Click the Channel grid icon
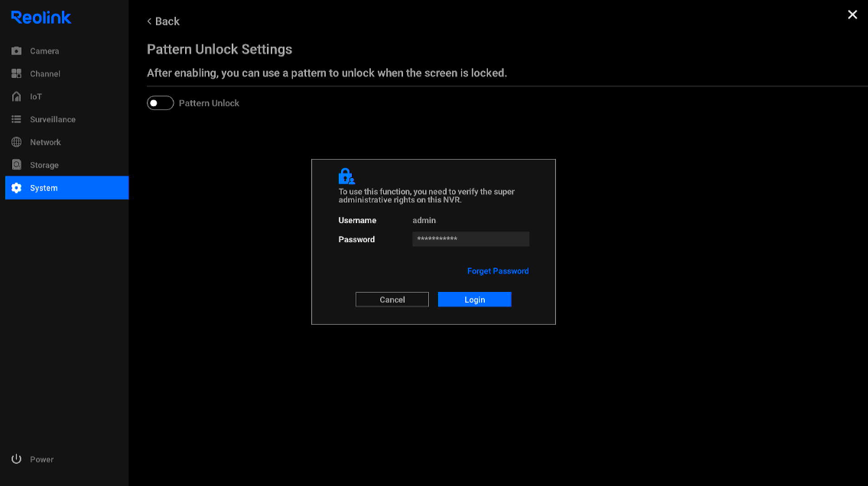This screenshot has width=868, height=486. click(x=17, y=73)
